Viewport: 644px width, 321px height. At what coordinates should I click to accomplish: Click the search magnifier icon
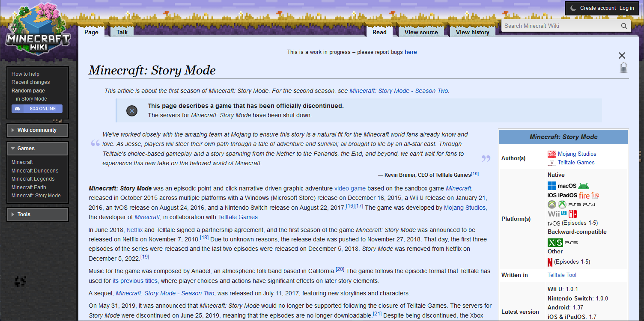click(x=624, y=26)
